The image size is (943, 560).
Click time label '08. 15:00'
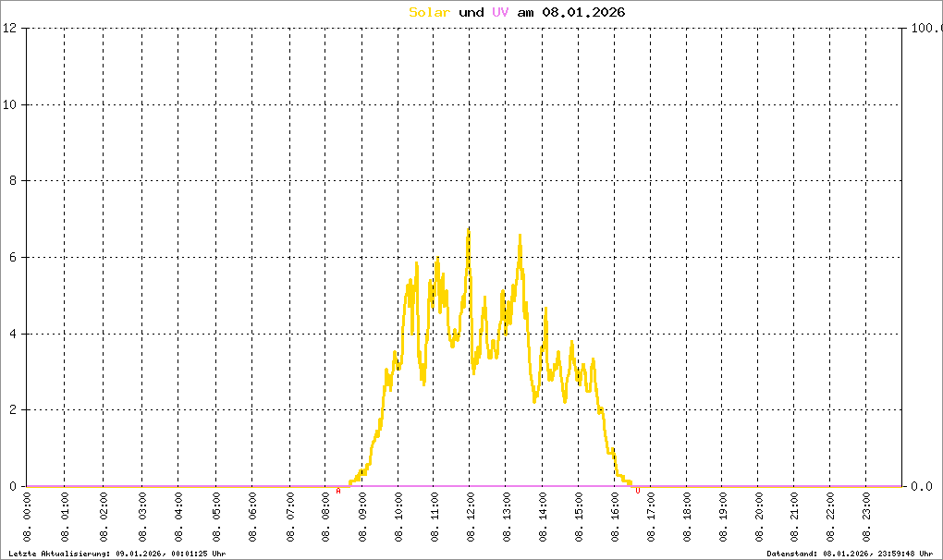pos(579,517)
